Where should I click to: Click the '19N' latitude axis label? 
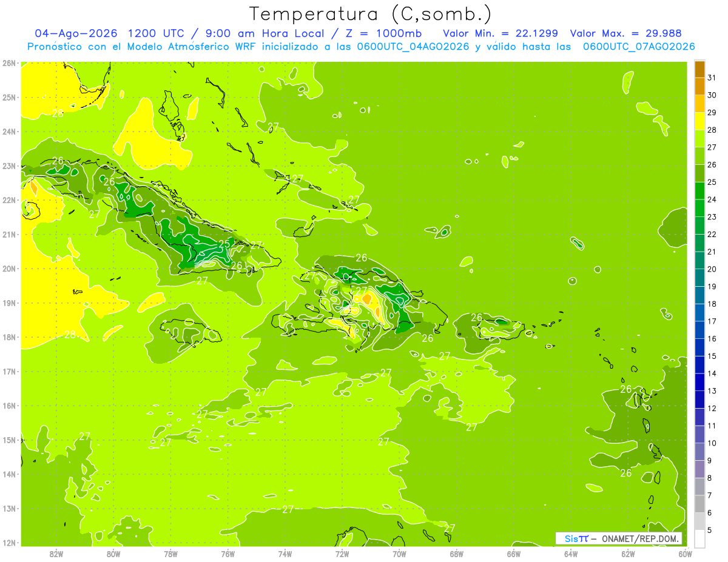point(8,303)
